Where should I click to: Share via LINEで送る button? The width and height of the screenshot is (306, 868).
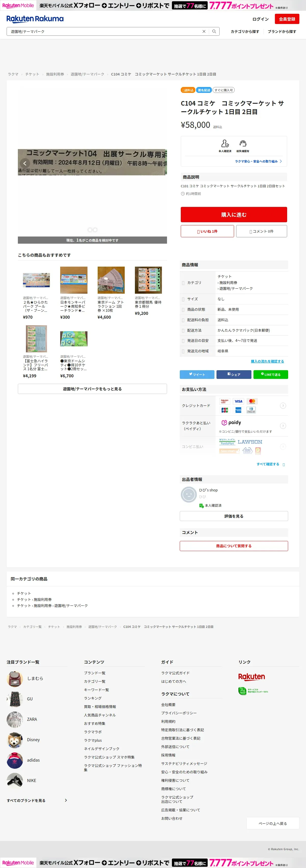click(x=271, y=374)
